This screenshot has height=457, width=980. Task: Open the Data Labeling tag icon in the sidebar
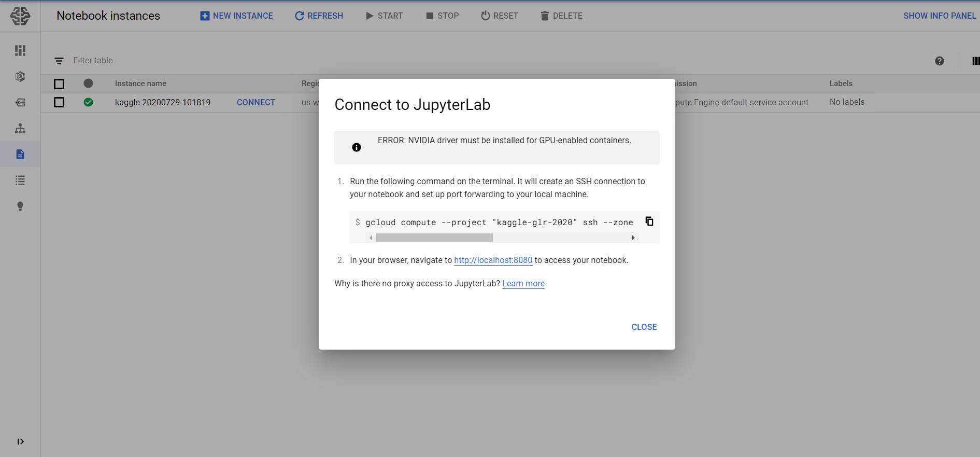(20, 102)
